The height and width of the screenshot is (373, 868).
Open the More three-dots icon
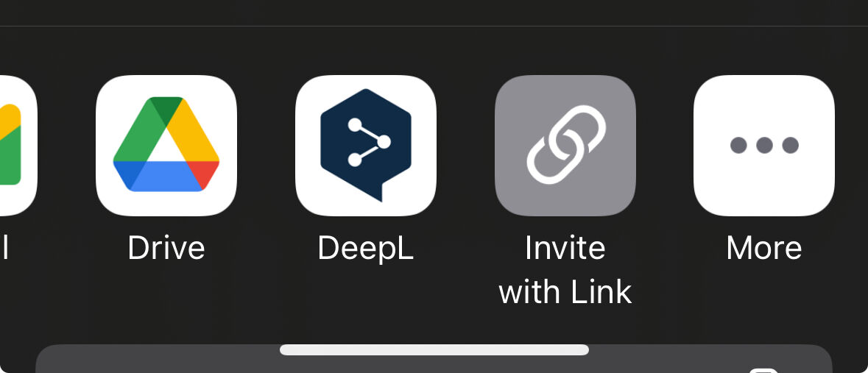point(764,146)
